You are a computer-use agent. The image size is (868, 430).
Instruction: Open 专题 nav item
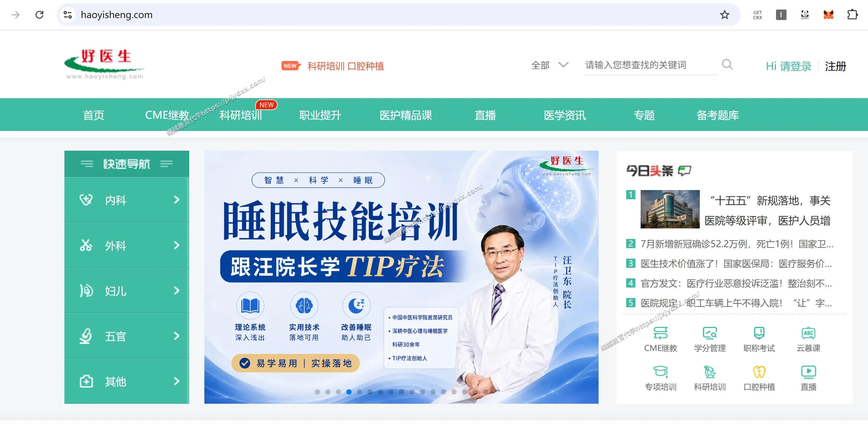644,115
